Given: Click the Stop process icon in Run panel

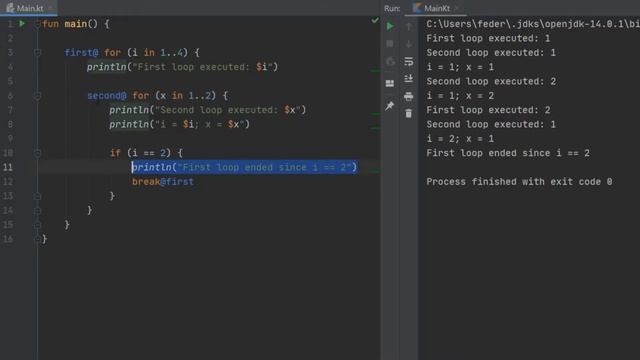Looking at the screenshot, I should coord(390,44).
